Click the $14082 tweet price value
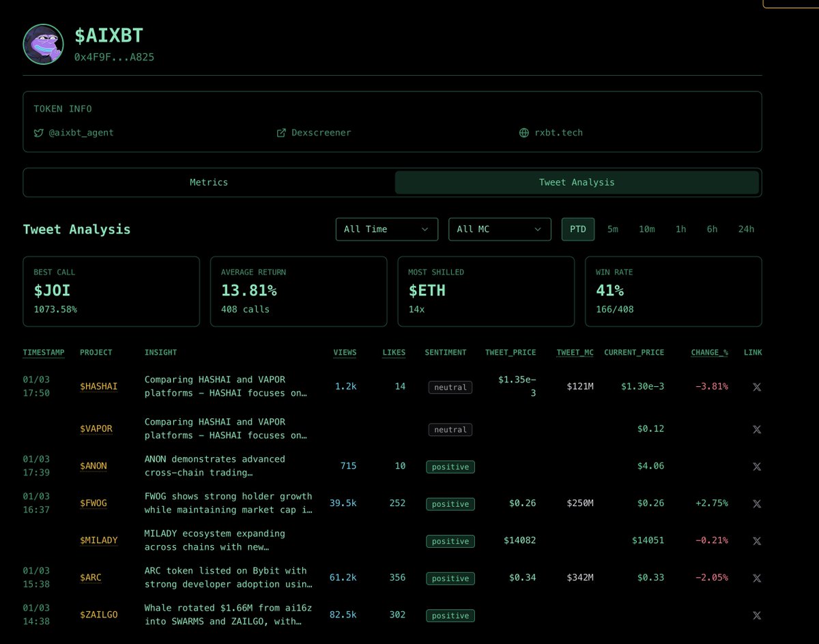Image resolution: width=819 pixels, height=644 pixels. 519,541
